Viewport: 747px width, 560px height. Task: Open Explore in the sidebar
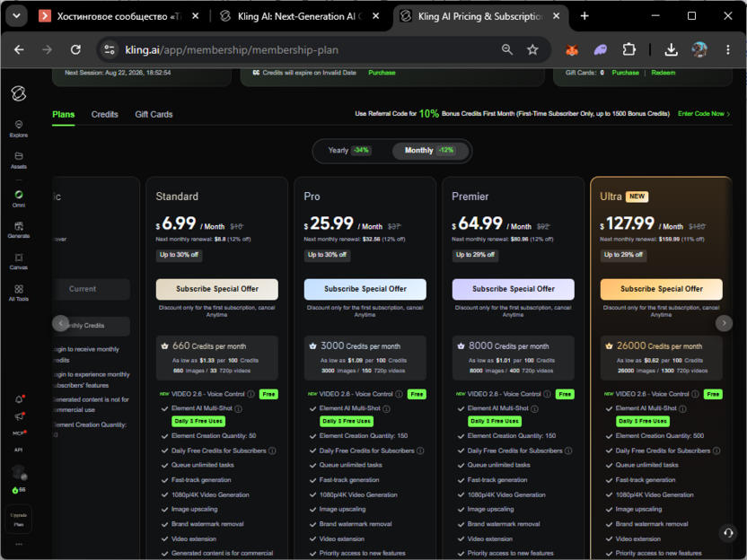[x=19, y=128]
